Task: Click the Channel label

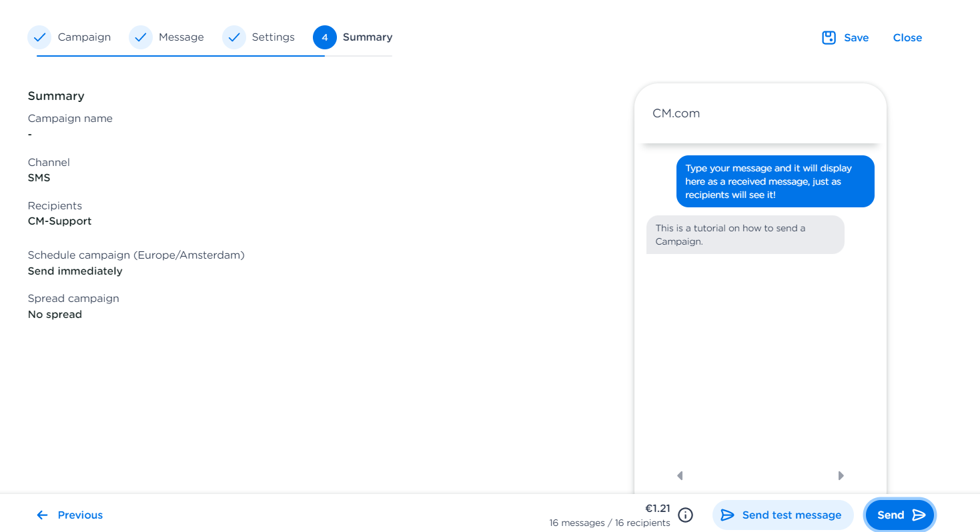Action: tap(49, 163)
